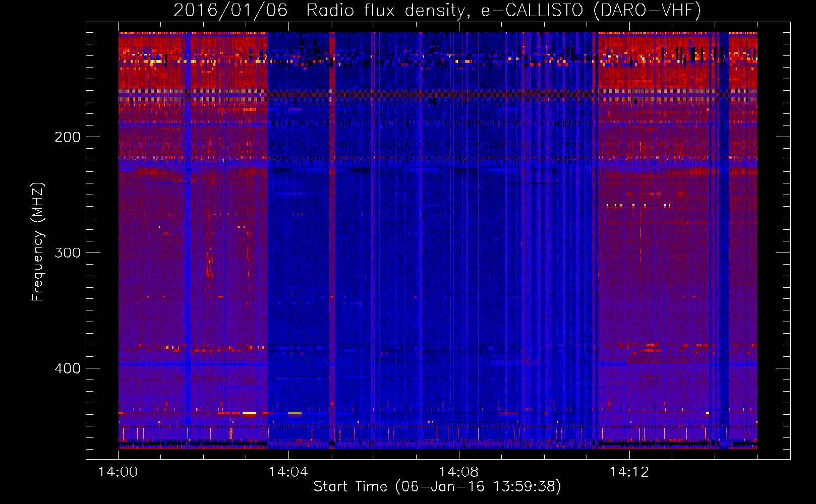The height and width of the screenshot is (504, 816).
Task: Click the 14:00 time tick label
Action: coord(118,472)
